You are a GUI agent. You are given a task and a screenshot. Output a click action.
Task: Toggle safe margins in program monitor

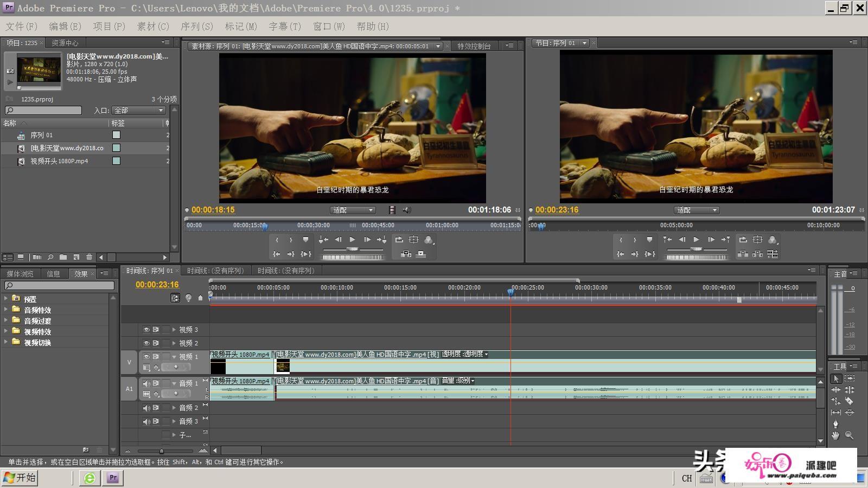click(758, 240)
